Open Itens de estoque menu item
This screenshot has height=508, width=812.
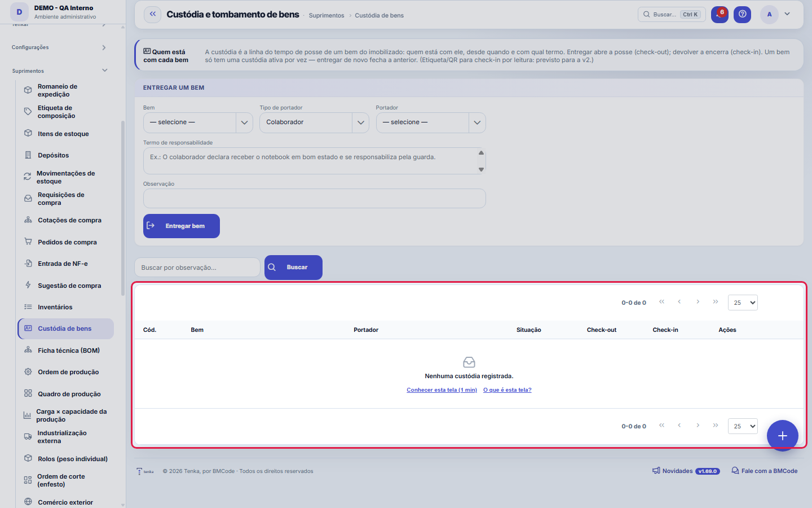point(65,134)
